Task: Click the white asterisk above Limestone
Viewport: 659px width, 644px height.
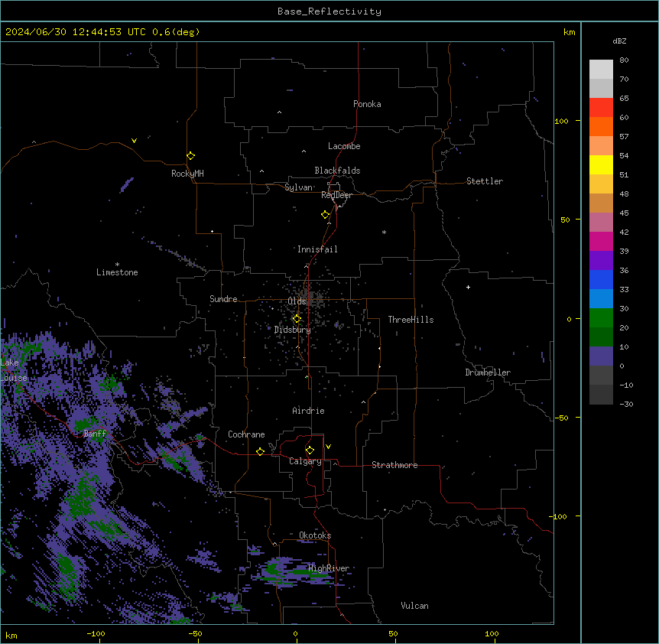Action: (x=117, y=265)
